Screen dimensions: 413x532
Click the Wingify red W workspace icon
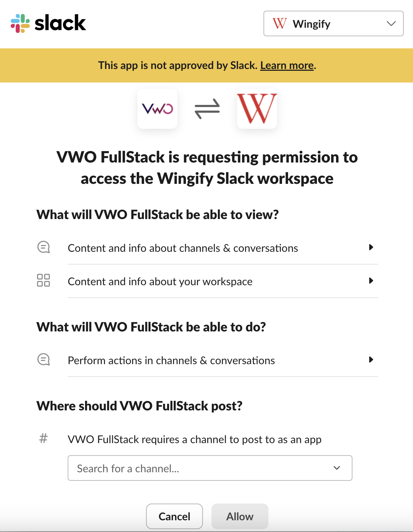[x=257, y=109]
